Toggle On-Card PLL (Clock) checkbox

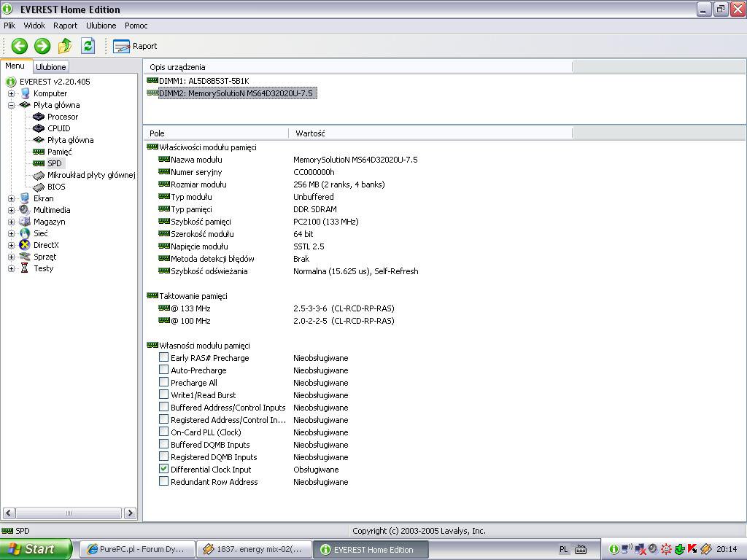point(163,432)
